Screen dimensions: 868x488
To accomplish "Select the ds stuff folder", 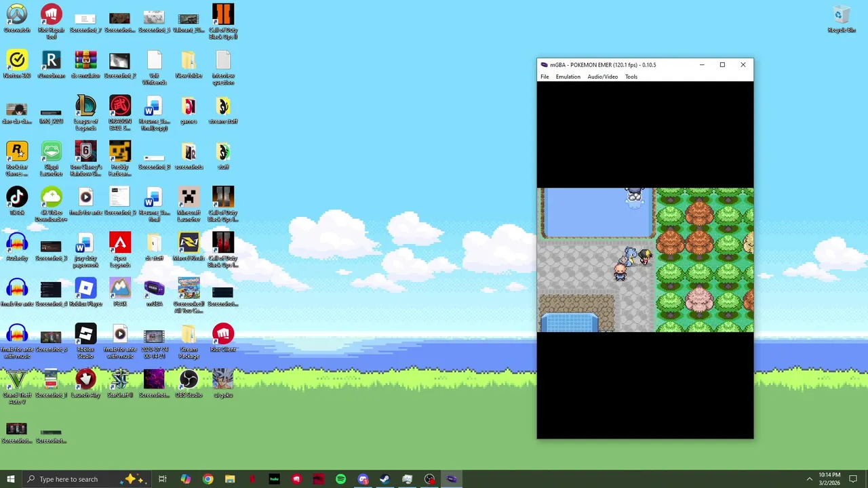I will [x=154, y=246].
